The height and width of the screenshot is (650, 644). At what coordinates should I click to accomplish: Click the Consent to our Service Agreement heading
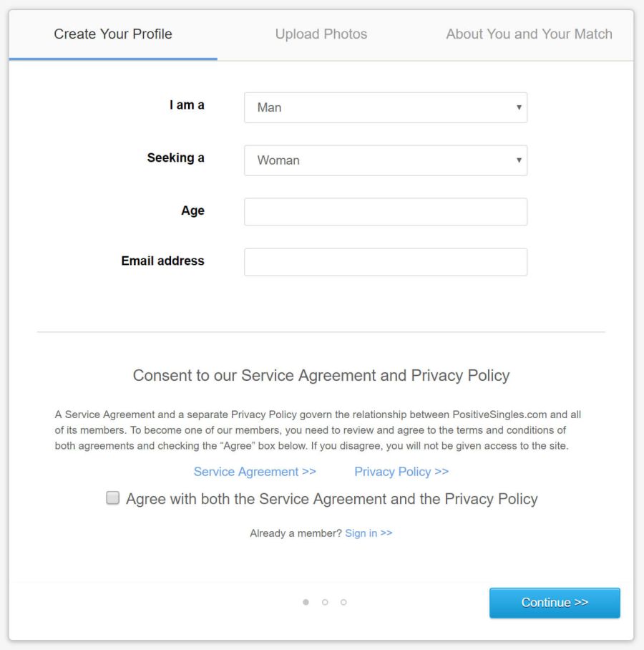(x=321, y=375)
